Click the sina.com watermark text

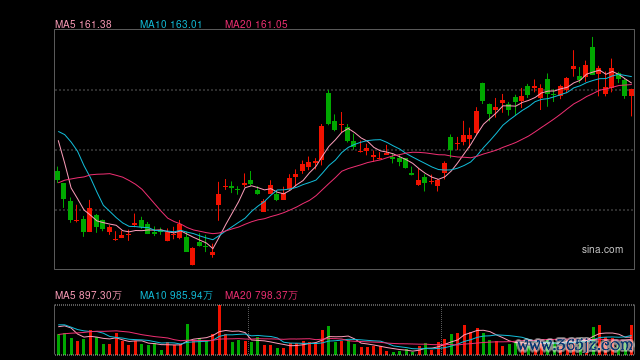coord(602,249)
